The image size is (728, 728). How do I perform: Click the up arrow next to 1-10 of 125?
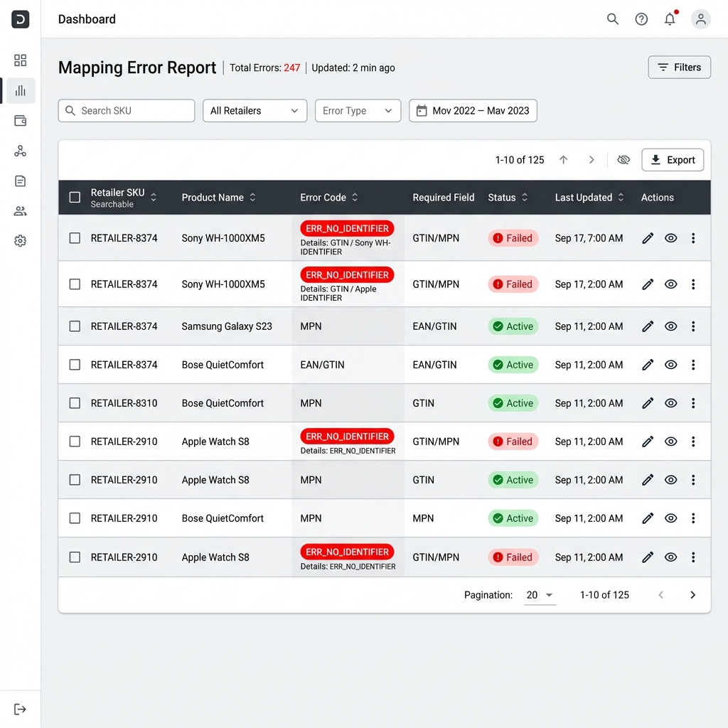[x=563, y=160]
